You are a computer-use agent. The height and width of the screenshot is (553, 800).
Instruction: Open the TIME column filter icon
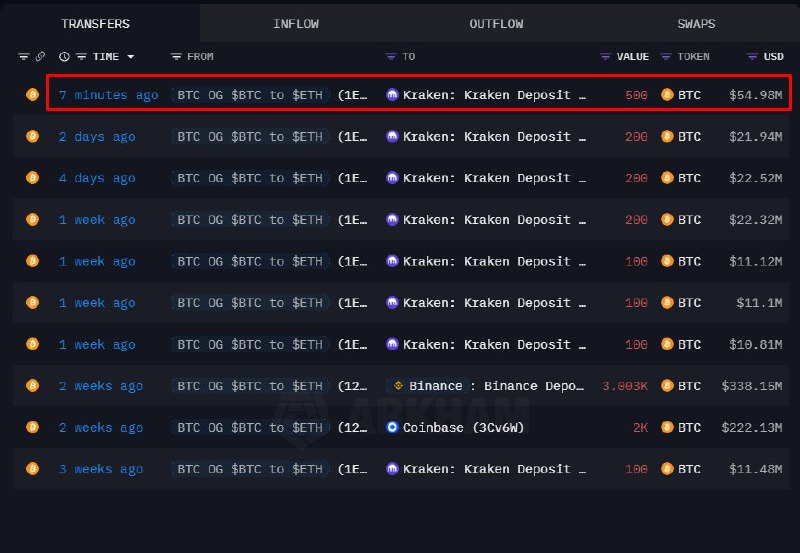[81, 57]
